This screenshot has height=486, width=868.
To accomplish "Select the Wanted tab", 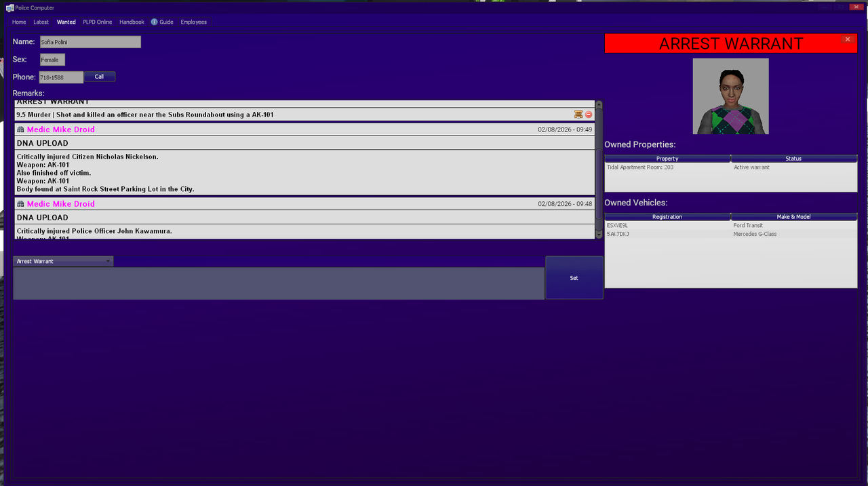I will coord(66,22).
